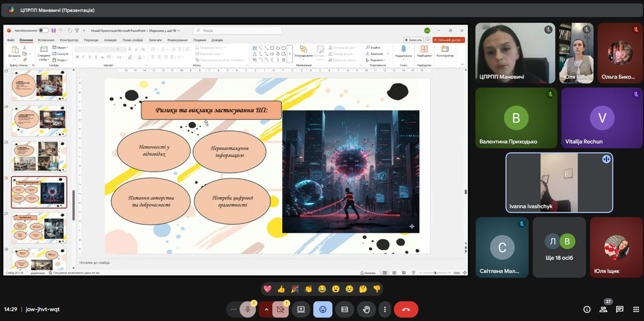The image size is (644, 321).
Task: Raise your hand in the meeting
Action: point(366,309)
